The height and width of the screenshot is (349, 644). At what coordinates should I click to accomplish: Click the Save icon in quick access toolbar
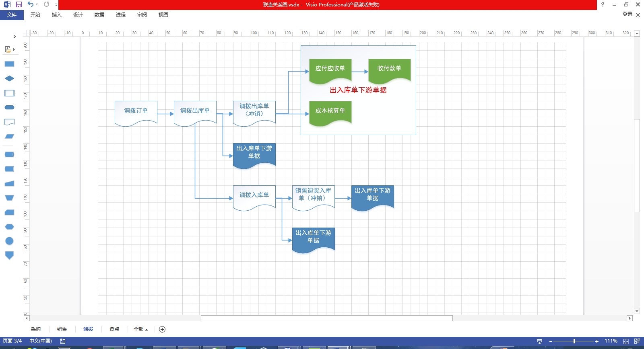click(19, 4)
